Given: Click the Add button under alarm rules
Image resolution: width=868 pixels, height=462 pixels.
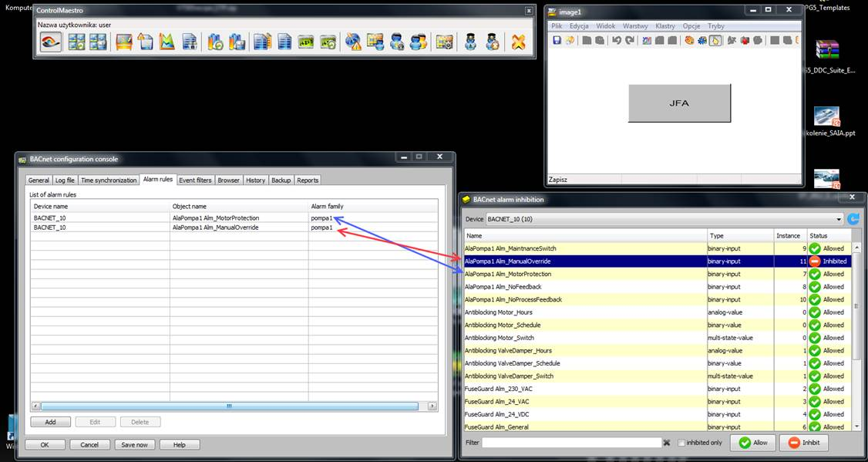Looking at the screenshot, I should [x=50, y=422].
